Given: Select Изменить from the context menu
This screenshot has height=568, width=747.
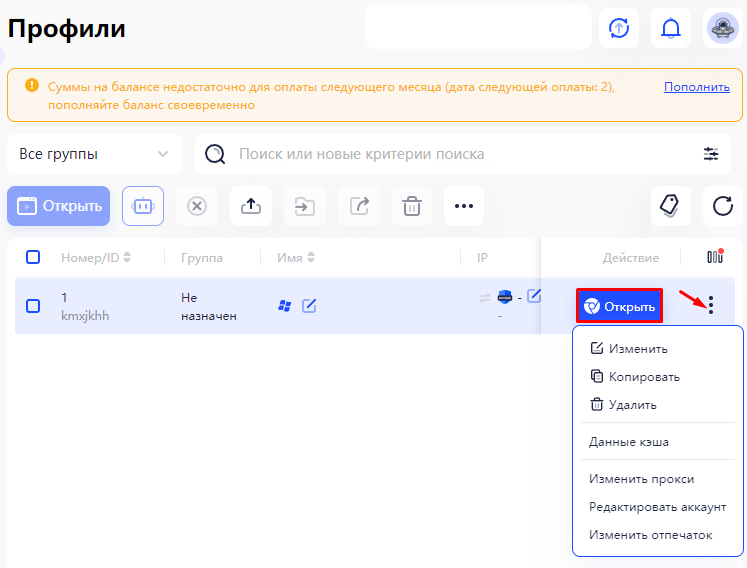Looking at the screenshot, I should pyautogui.click(x=628, y=349).
